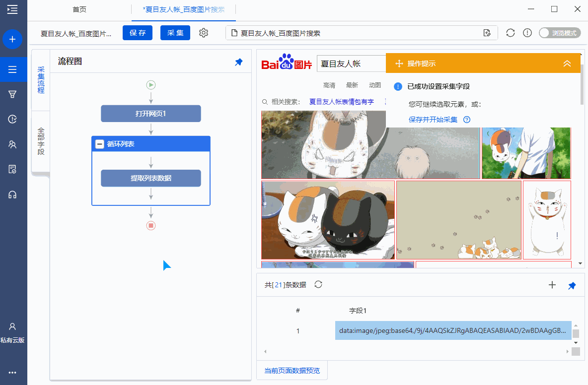Click the page edit icon in address bar
Screen dimensions: 588x385
click(x=487, y=33)
